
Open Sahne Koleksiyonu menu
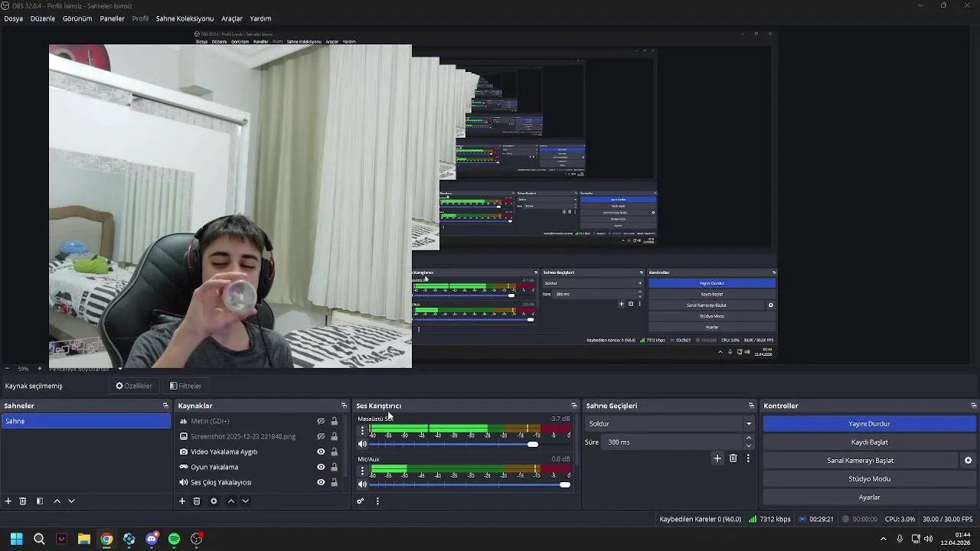[x=185, y=18]
